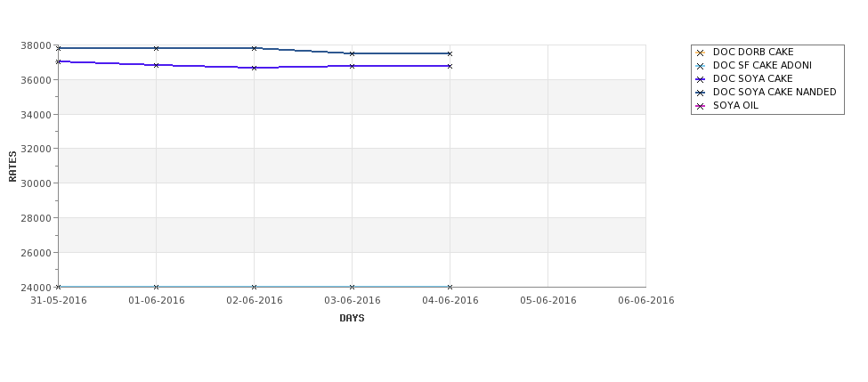Click the DOC SOYA CAKE point on 02-06-2016
This screenshot has height=382, width=868.
[254, 68]
